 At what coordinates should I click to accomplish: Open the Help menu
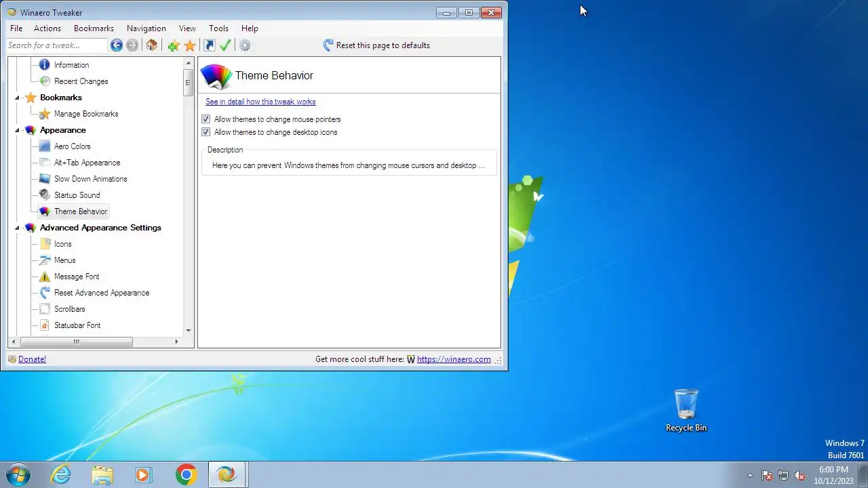tap(250, 28)
